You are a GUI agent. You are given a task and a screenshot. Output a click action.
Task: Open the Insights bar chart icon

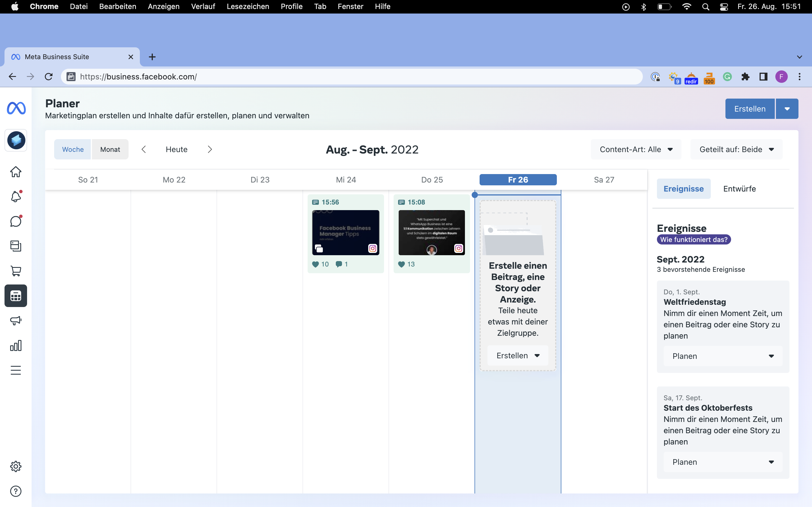tap(16, 345)
